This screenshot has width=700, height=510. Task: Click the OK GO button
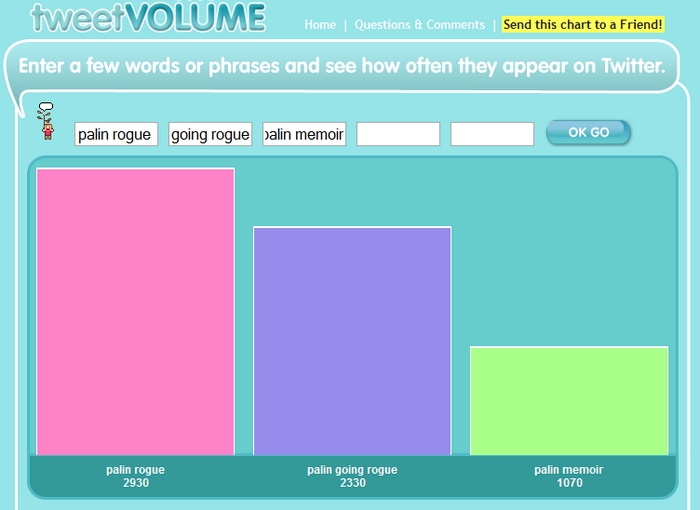coord(588,133)
